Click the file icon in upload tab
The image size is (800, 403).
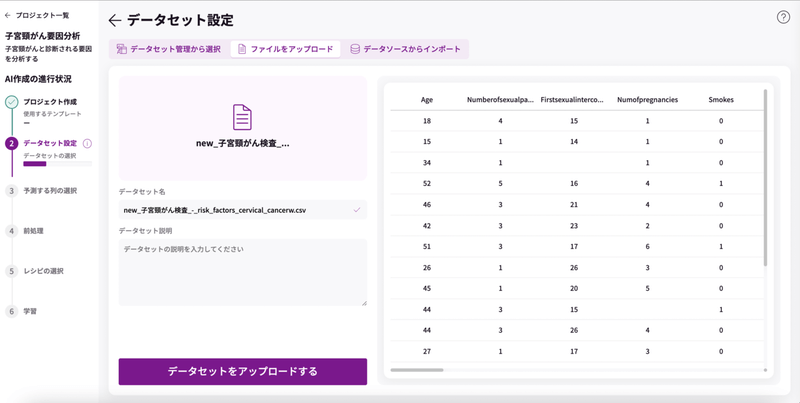(242, 49)
